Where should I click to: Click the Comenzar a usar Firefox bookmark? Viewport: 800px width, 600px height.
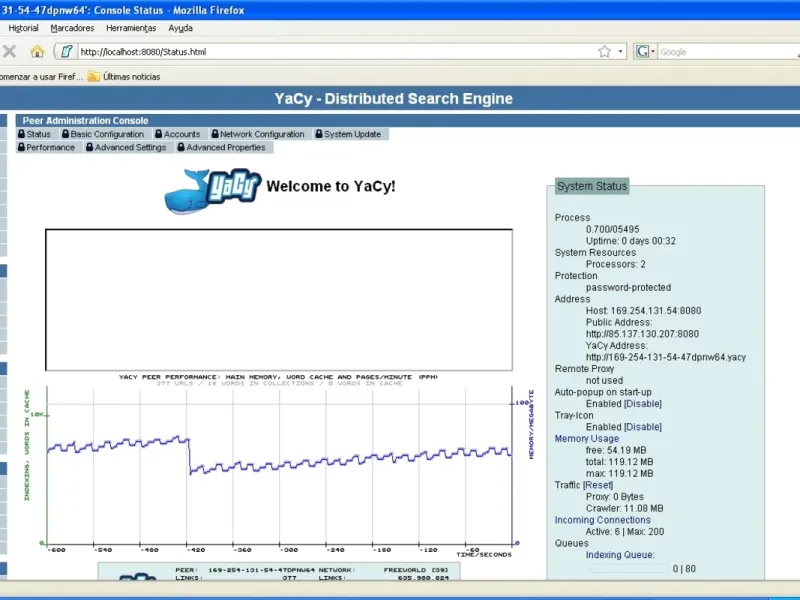(40, 77)
